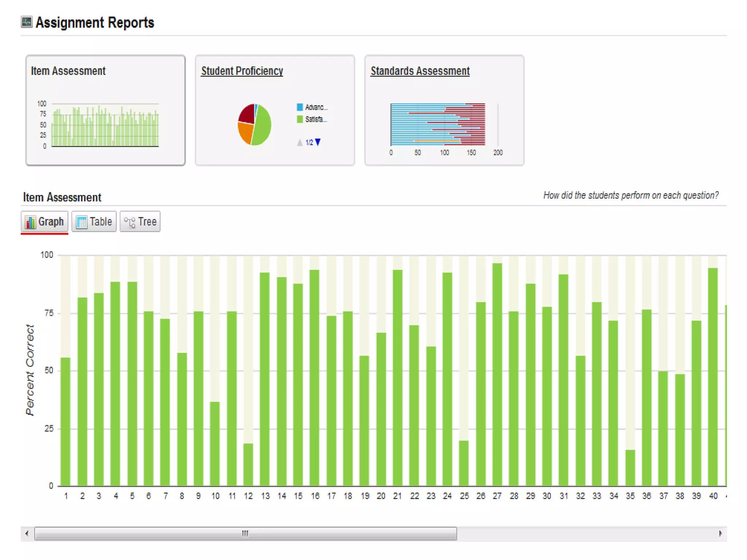
Task: Click the dark red pie slice
Action: (248, 114)
